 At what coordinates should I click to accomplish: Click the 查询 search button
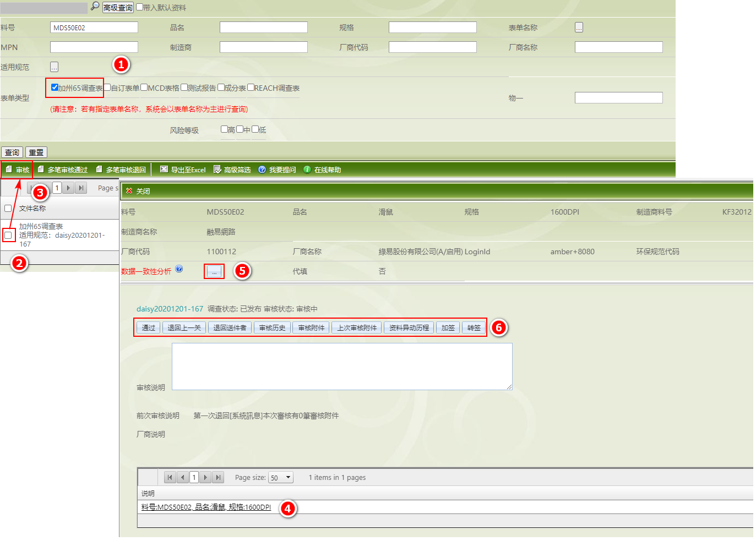click(12, 152)
